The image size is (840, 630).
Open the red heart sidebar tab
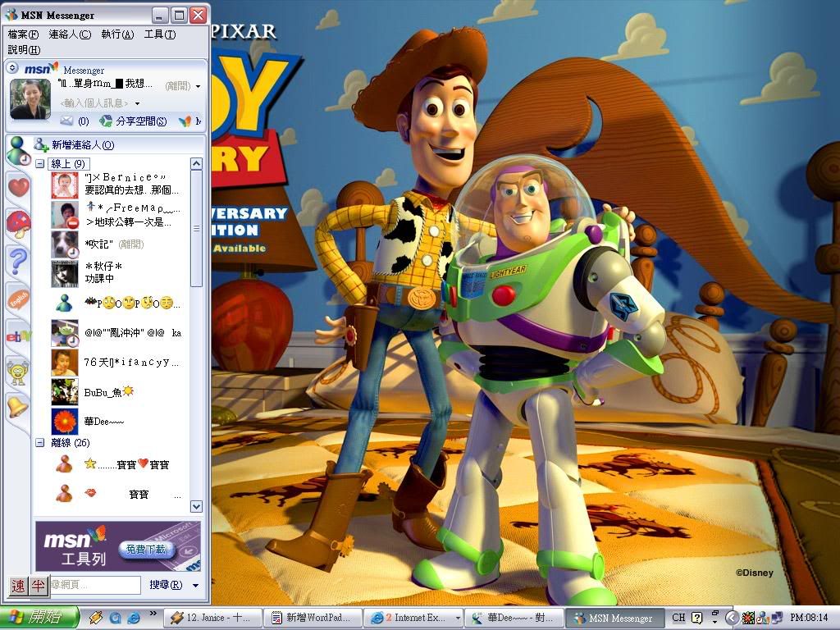[x=18, y=188]
